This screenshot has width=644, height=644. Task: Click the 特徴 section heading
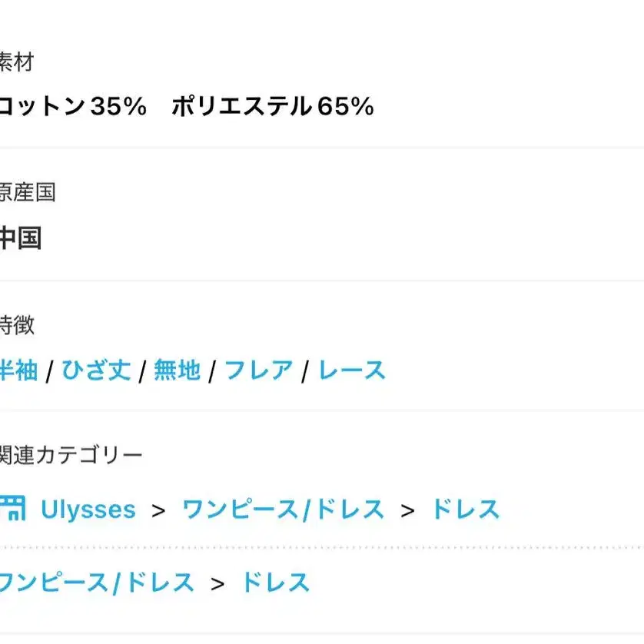(17, 325)
